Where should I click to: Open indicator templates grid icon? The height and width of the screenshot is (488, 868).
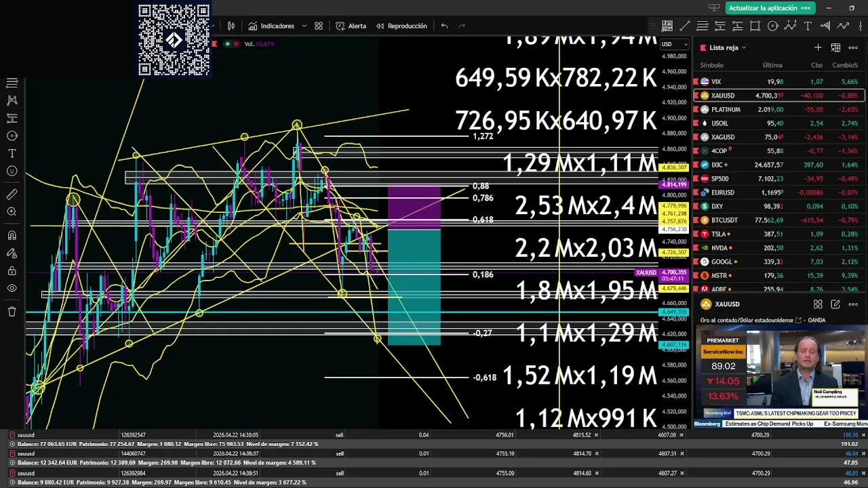pyautogui.click(x=319, y=26)
